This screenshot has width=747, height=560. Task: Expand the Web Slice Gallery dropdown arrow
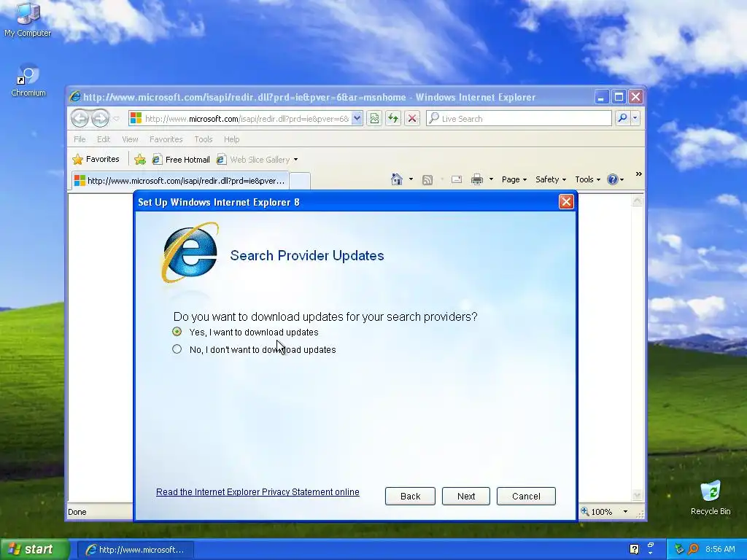[x=296, y=160]
